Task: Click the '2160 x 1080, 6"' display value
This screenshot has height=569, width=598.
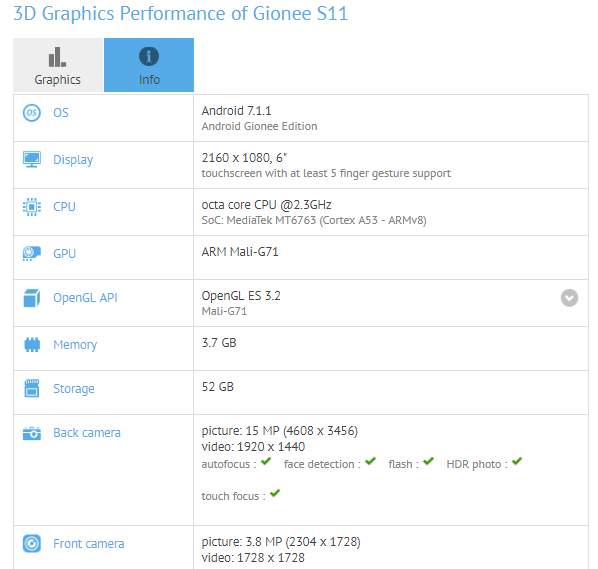Action: click(x=244, y=158)
